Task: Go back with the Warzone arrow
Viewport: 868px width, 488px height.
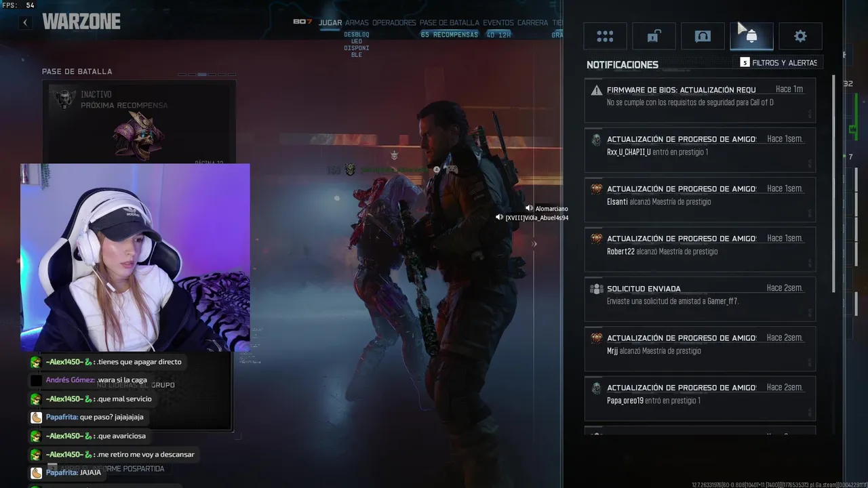Action: (25, 22)
